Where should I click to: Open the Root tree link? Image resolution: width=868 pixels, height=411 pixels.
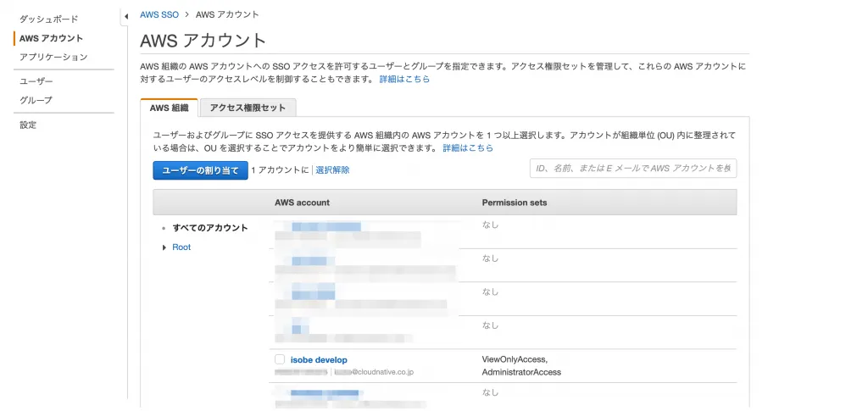181,247
